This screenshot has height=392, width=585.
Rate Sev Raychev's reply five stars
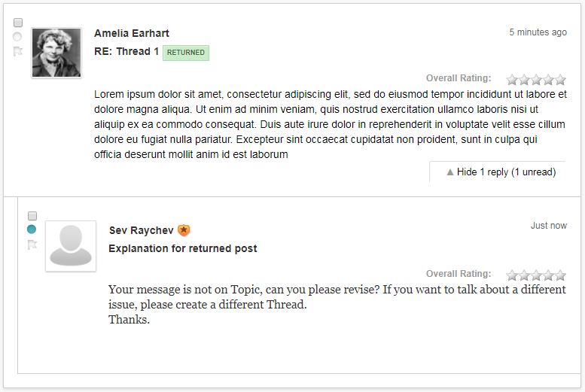(x=560, y=275)
